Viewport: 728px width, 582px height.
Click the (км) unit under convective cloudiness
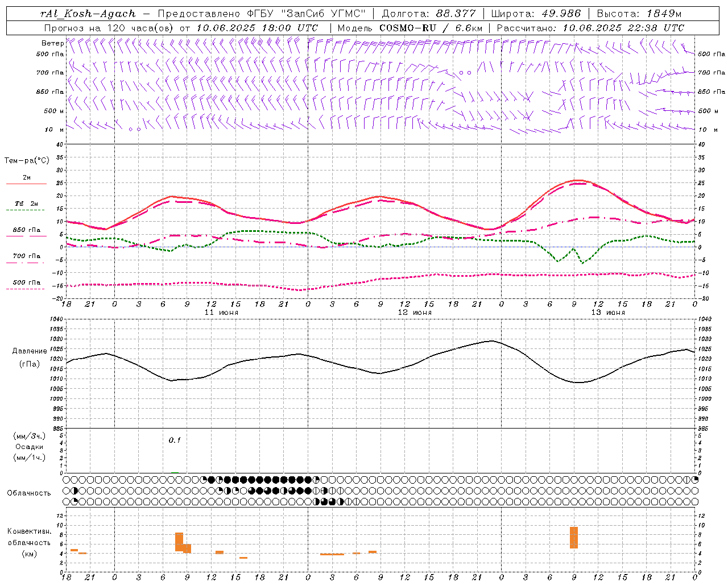[30, 554]
